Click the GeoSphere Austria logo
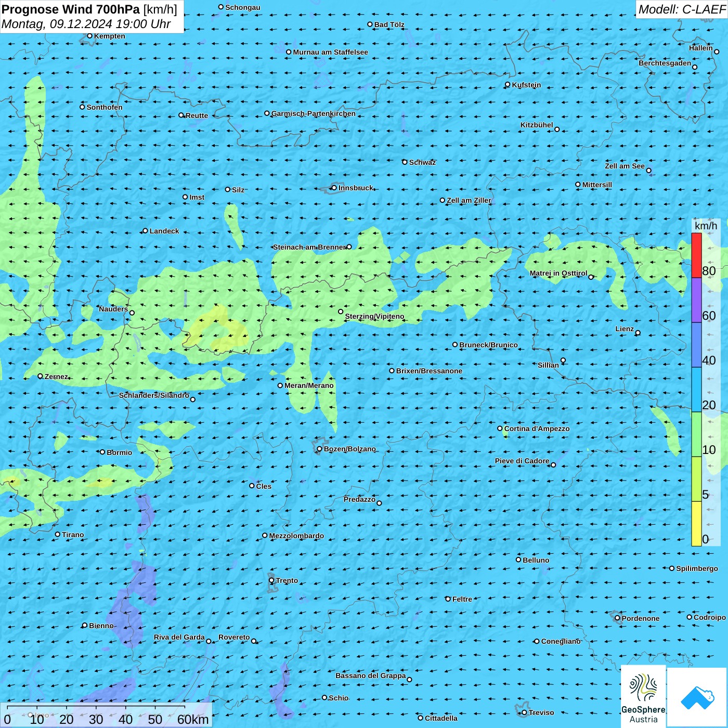The height and width of the screenshot is (728, 728). click(643, 696)
